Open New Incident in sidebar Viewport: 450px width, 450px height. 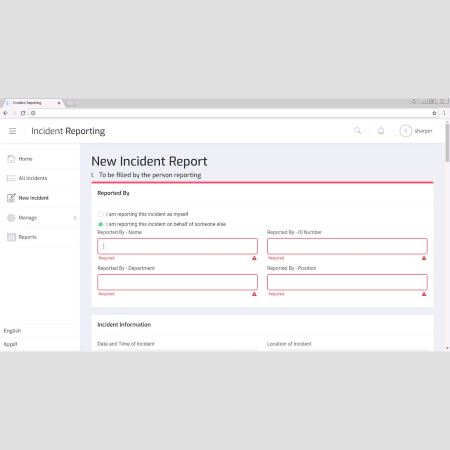click(40, 198)
